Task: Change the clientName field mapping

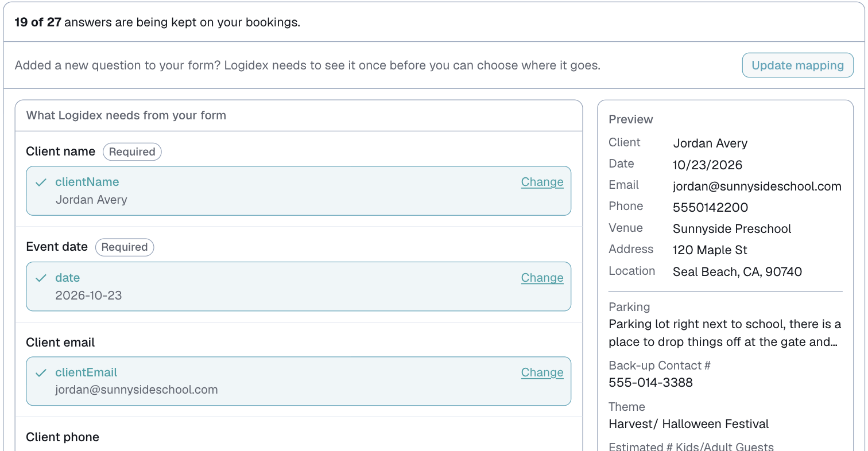Action: tap(542, 182)
